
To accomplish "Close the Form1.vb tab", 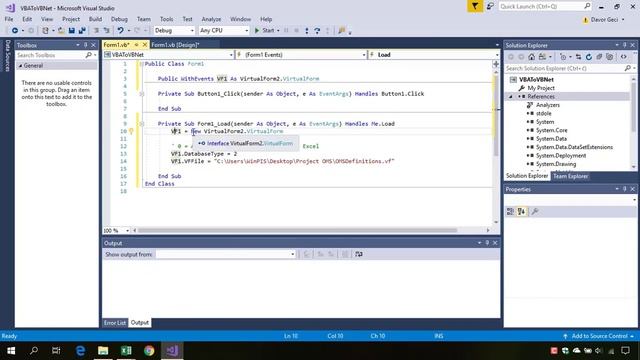I will (x=144, y=45).
